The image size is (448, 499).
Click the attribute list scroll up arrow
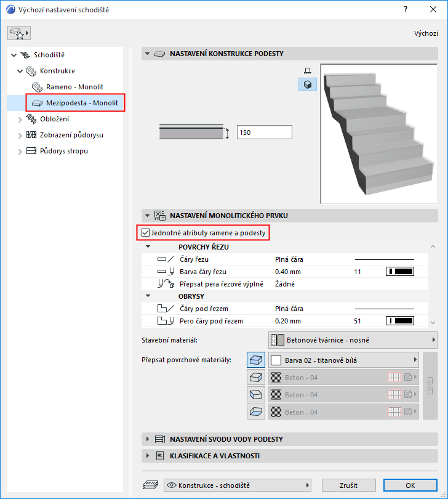pyautogui.click(x=433, y=246)
